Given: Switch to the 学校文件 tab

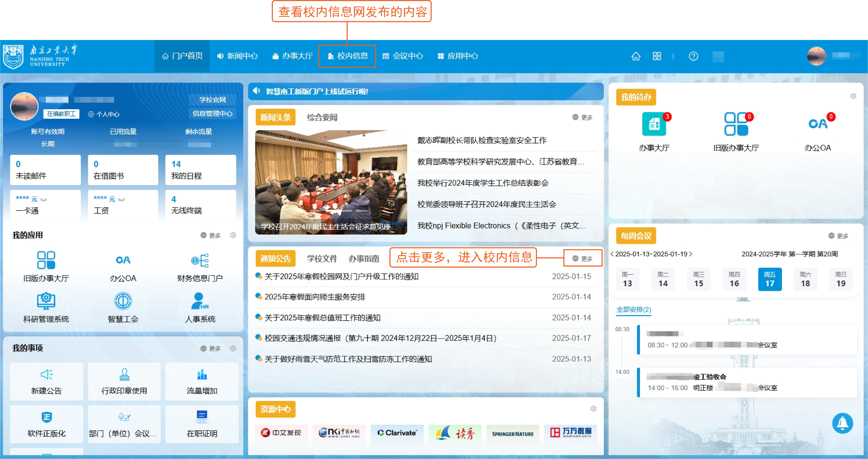Looking at the screenshot, I should pos(322,259).
